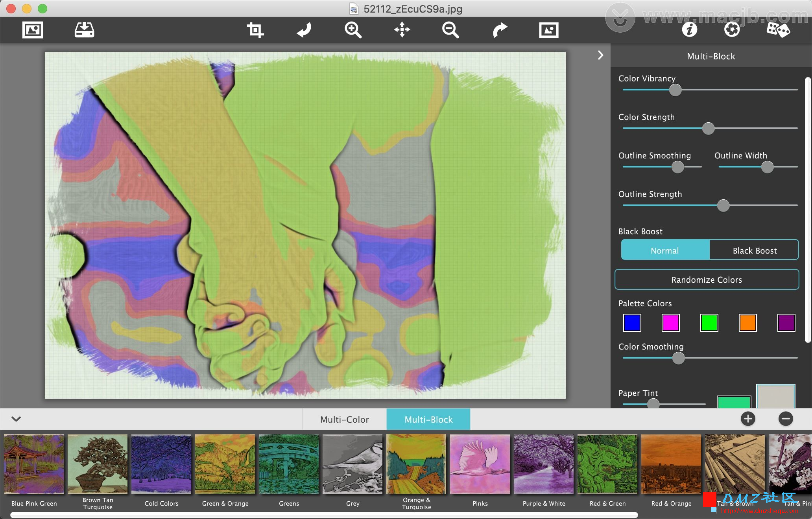
Task: Apply the Green & Orange preset
Action: pos(225,464)
